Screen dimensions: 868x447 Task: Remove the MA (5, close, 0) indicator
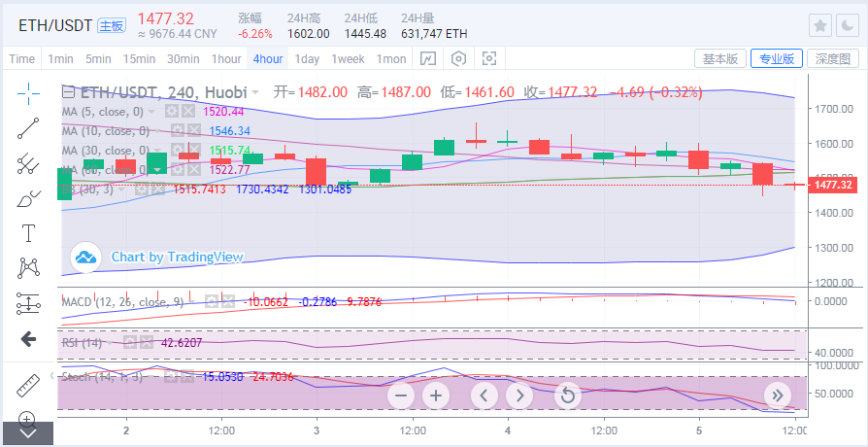coord(188,112)
